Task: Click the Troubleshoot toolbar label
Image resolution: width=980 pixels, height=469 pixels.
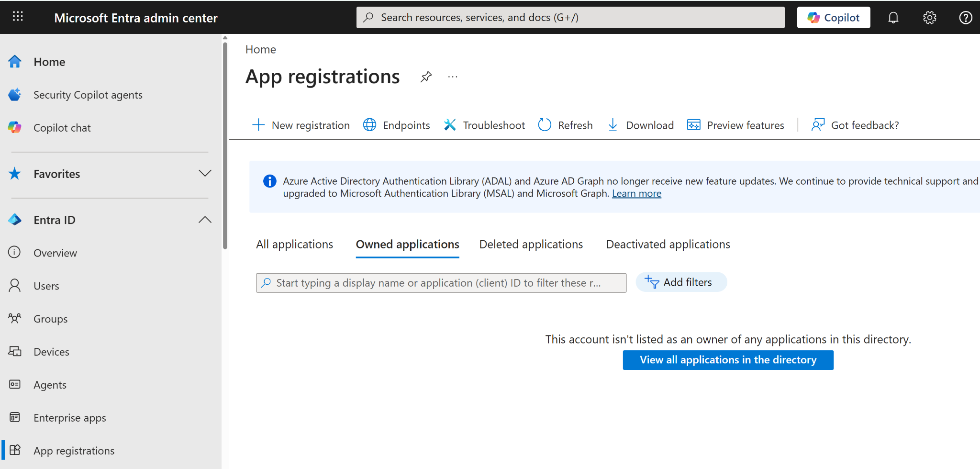Action: pyautogui.click(x=494, y=125)
